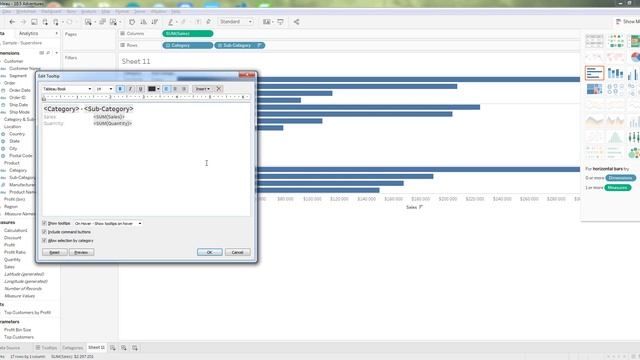Image resolution: width=640 pixels, height=360 pixels.
Task: Click OK in Edit Tooltip dialog
Action: pyautogui.click(x=209, y=252)
